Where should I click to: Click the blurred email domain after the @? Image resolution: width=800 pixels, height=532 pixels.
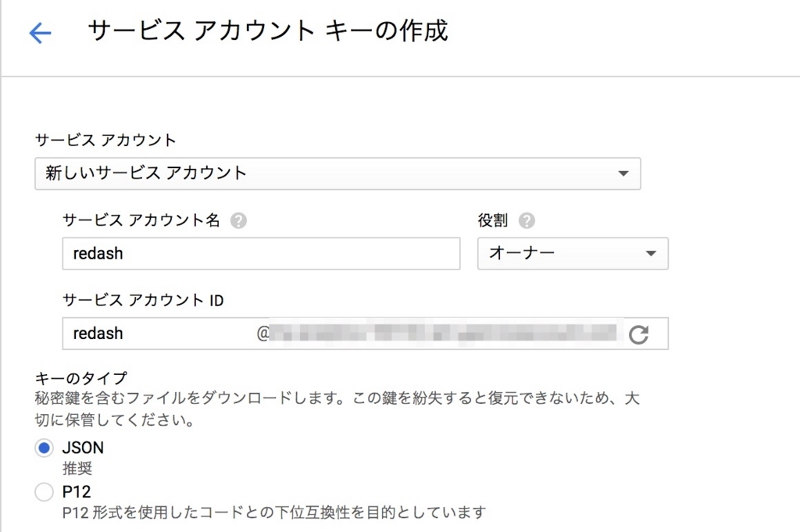443,334
